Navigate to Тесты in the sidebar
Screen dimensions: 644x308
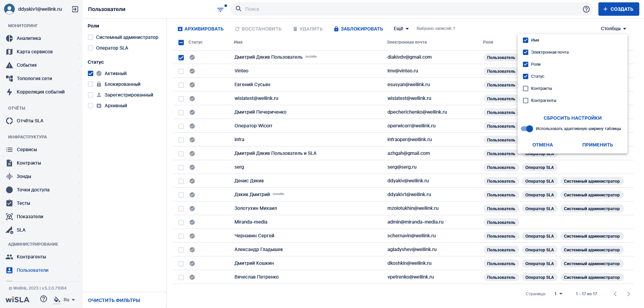23,203
